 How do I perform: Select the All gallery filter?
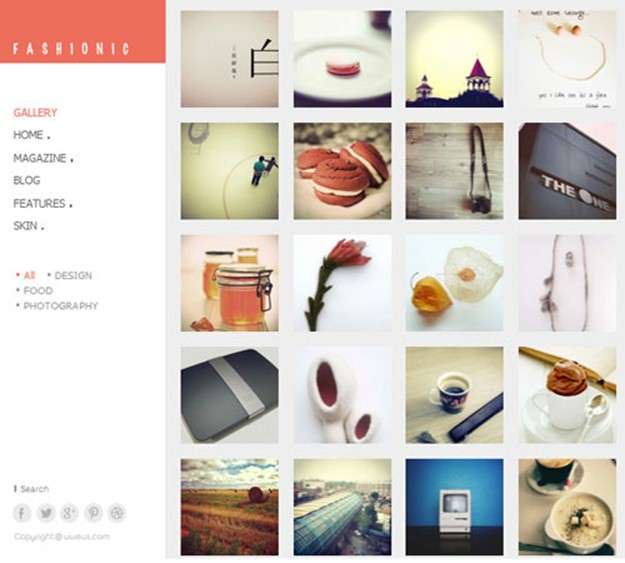tap(29, 276)
